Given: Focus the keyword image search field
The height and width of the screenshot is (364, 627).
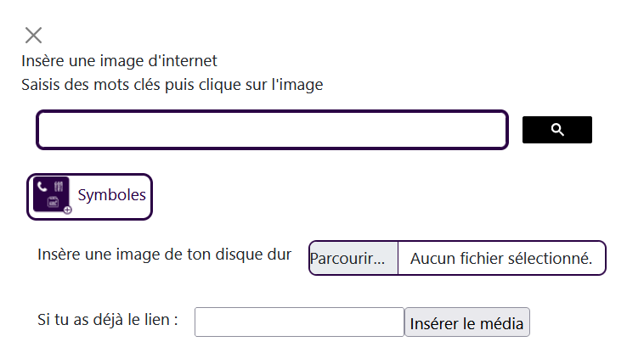Looking at the screenshot, I should [273, 130].
